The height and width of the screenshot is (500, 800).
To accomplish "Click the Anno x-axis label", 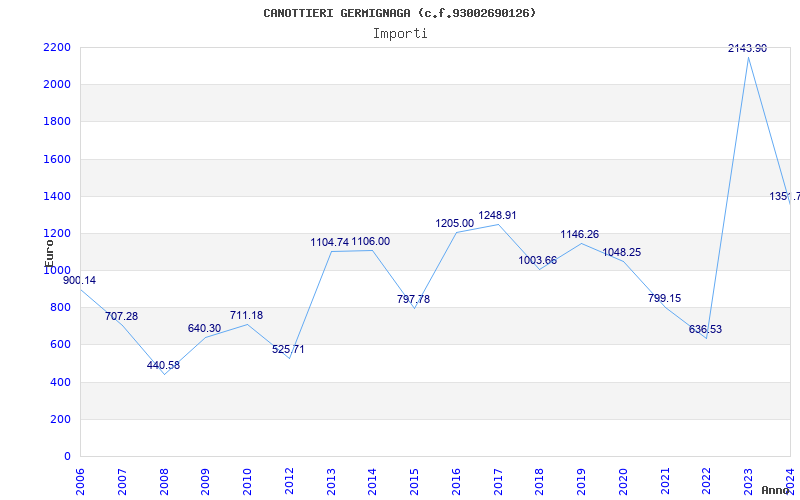I will (x=777, y=490).
